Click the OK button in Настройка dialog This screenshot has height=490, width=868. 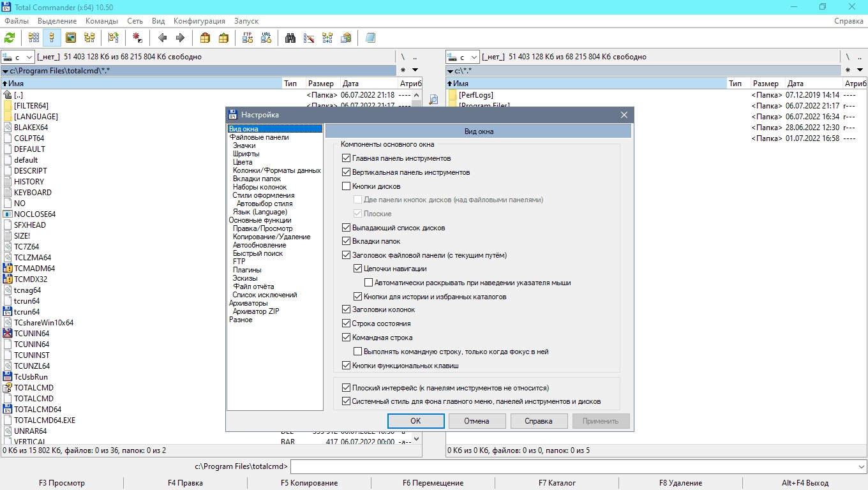click(x=415, y=421)
